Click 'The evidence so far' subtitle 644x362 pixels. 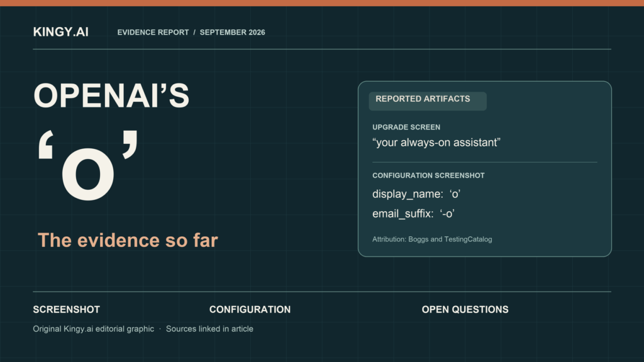click(128, 241)
